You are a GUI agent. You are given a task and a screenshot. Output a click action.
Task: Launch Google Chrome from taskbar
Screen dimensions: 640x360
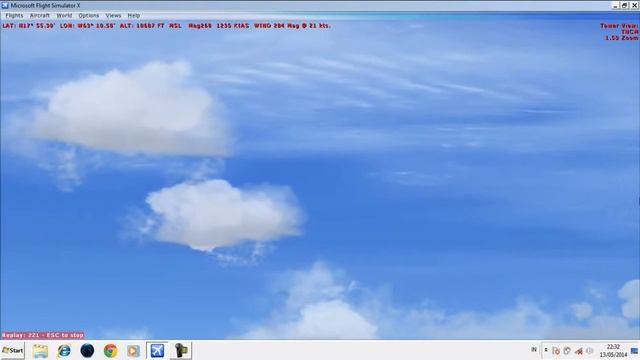(110, 351)
